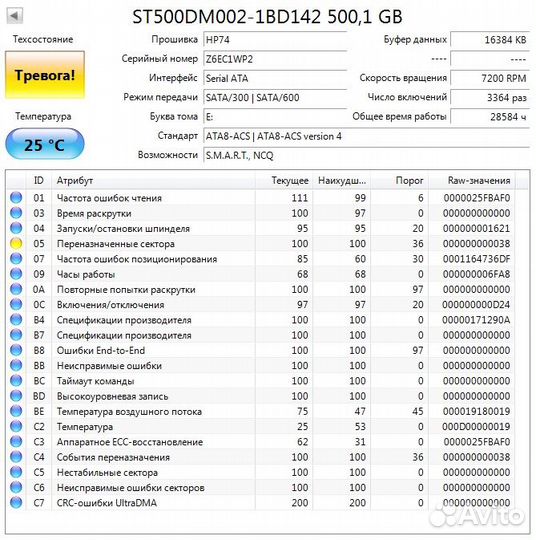This screenshot has width=536, height=540.
Task: Select the transfer mode field SATA/300 | SATA/600
Action: click(x=275, y=98)
